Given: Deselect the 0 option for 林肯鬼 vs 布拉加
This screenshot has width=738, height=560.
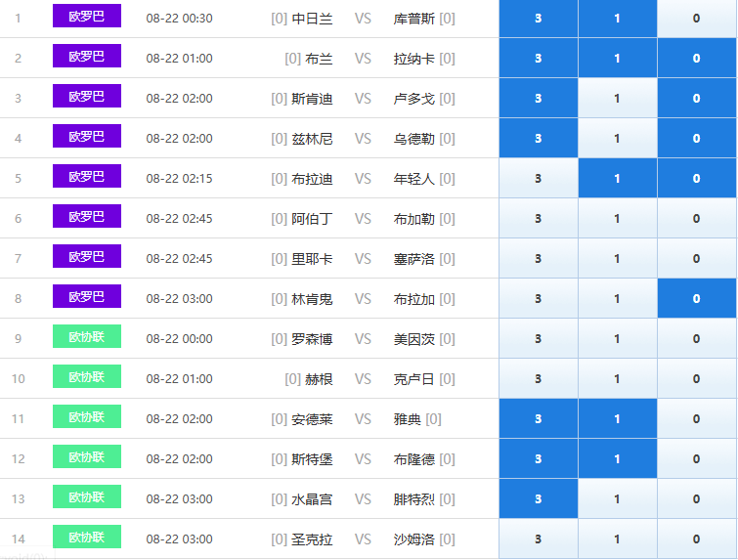Looking at the screenshot, I should coord(697,298).
